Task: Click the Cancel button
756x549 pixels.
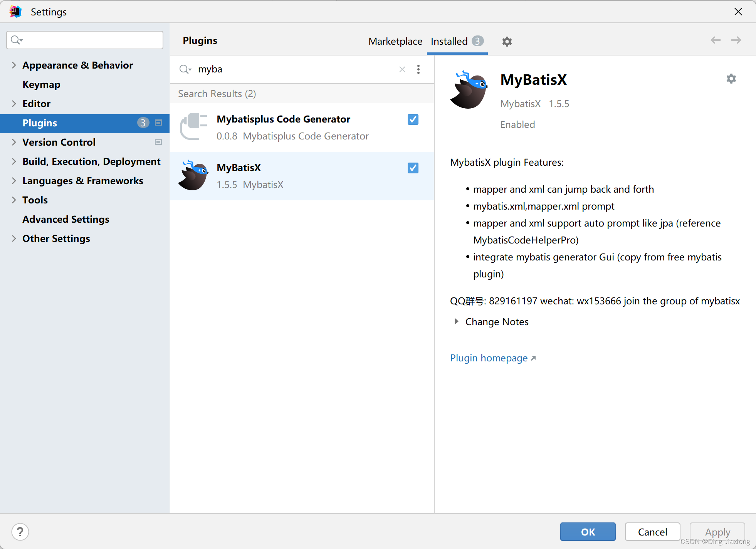Action: click(652, 531)
